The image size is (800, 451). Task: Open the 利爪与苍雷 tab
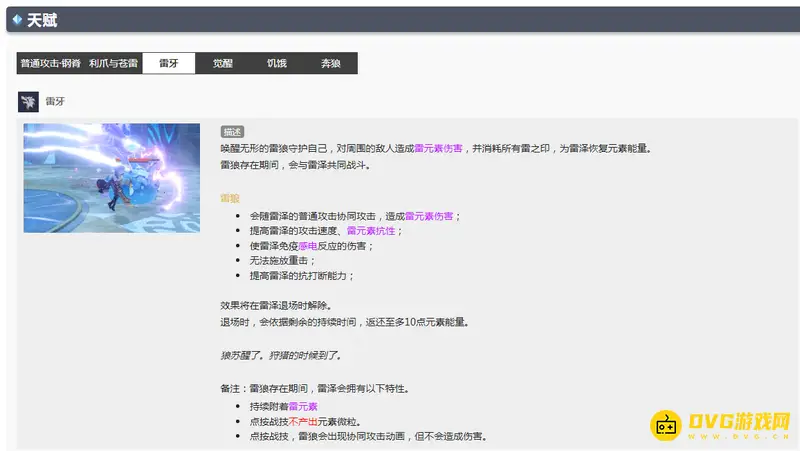click(x=111, y=63)
